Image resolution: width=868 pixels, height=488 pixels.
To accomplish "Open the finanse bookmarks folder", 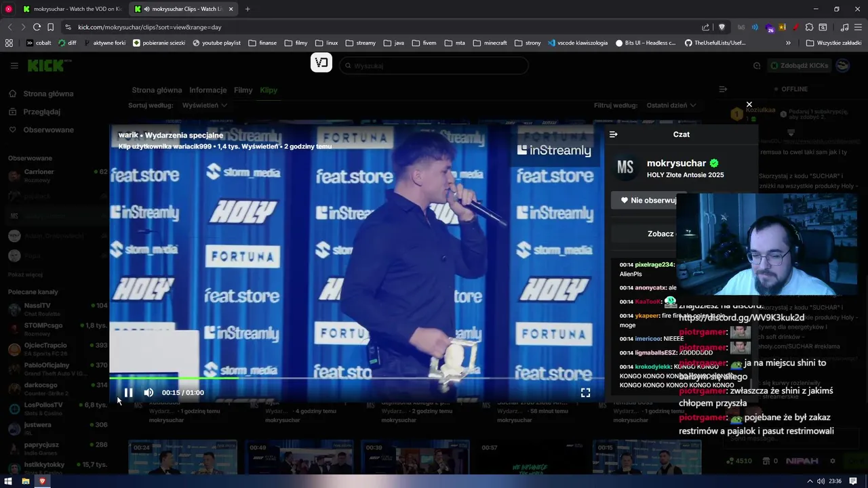I will click(x=262, y=43).
